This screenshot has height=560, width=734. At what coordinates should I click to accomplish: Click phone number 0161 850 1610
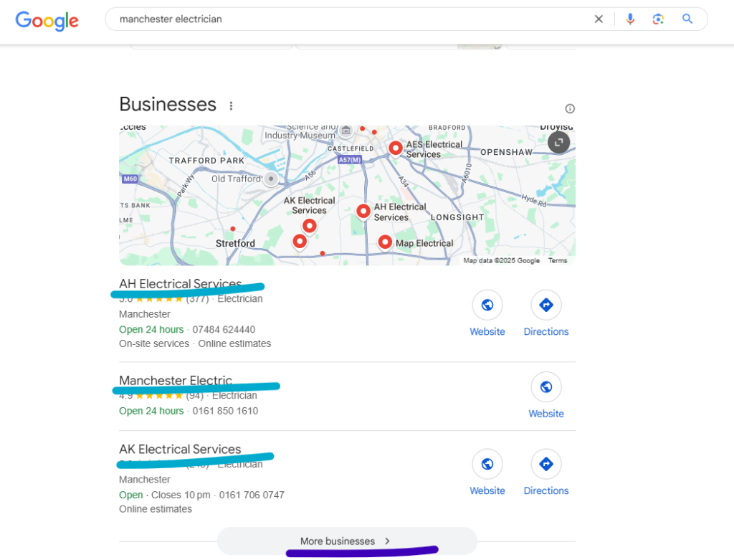click(225, 411)
